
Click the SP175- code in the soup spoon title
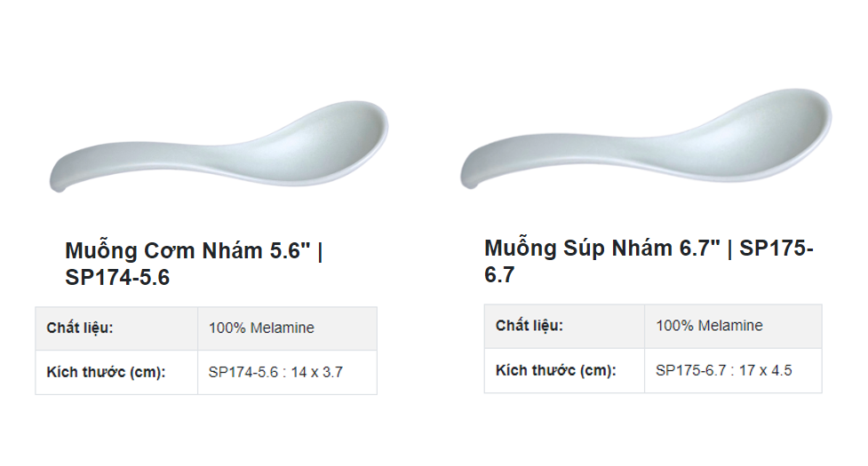(776, 249)
